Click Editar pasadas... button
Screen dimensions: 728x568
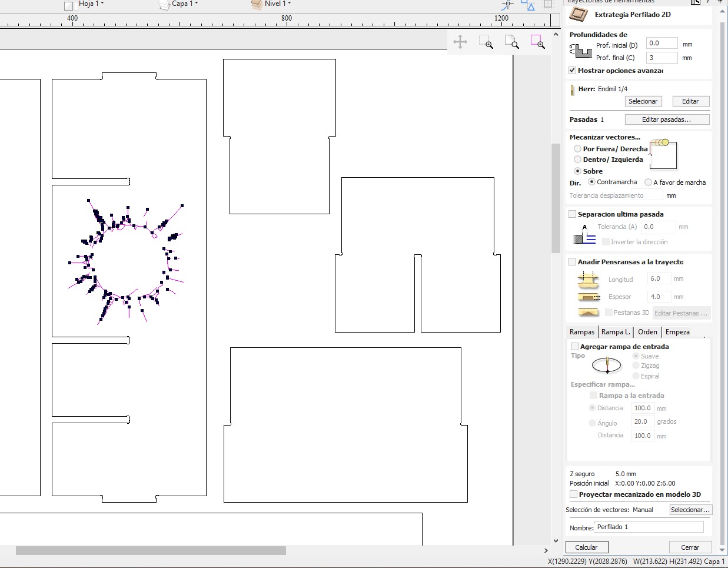click(667, 119)
